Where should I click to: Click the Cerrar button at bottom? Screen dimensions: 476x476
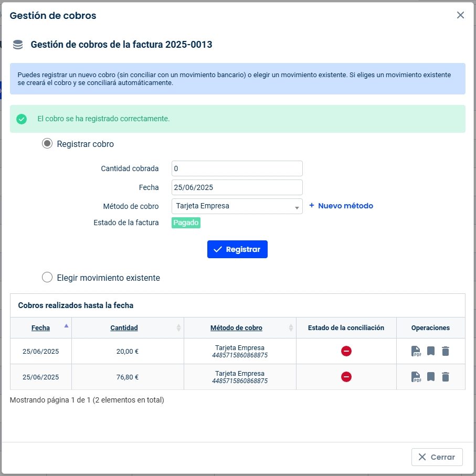tap(437, 457)
